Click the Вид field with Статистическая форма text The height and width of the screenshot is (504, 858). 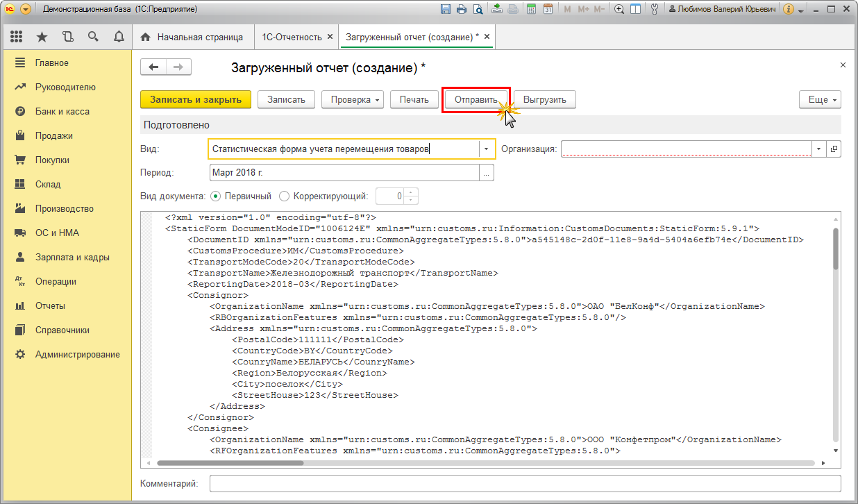pyautogui.click(x=344, y=149)
